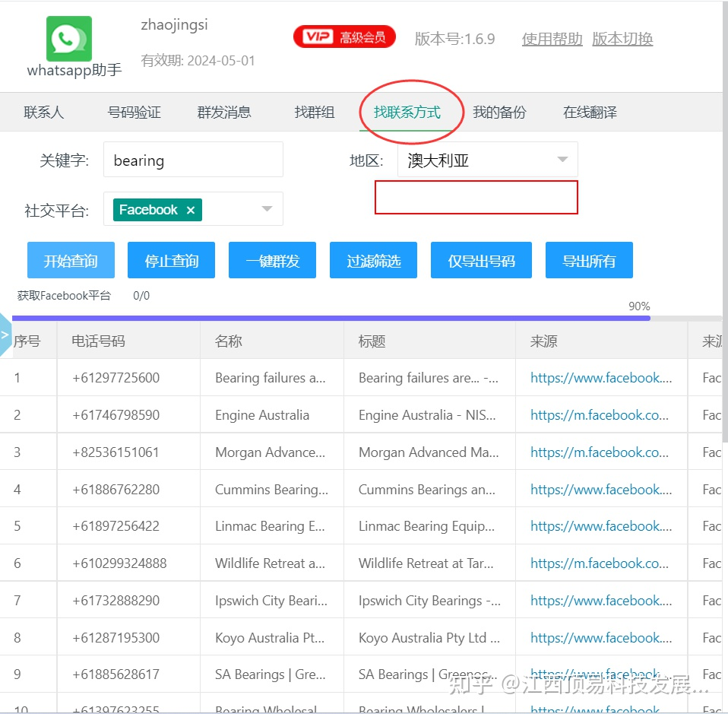Click the 获取Facebook平台 status text
The height and width of the screenshot is (714, 728).
(x=64, y=296)
